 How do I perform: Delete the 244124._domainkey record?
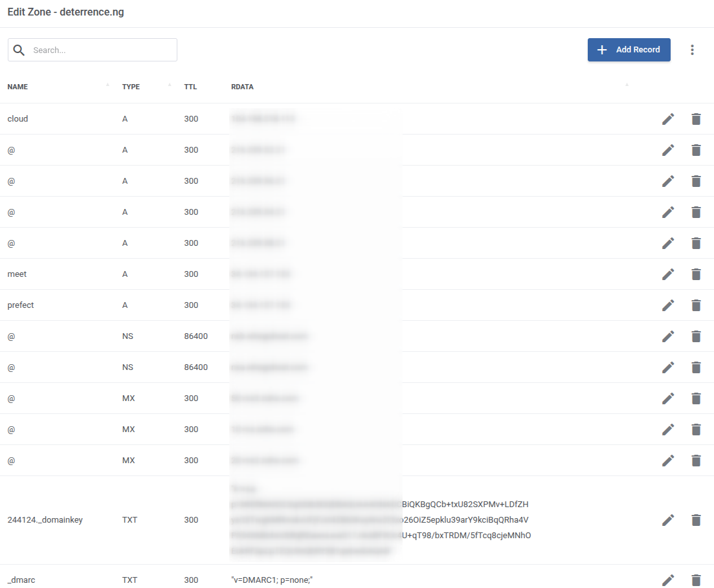click(x=697, y=519)
